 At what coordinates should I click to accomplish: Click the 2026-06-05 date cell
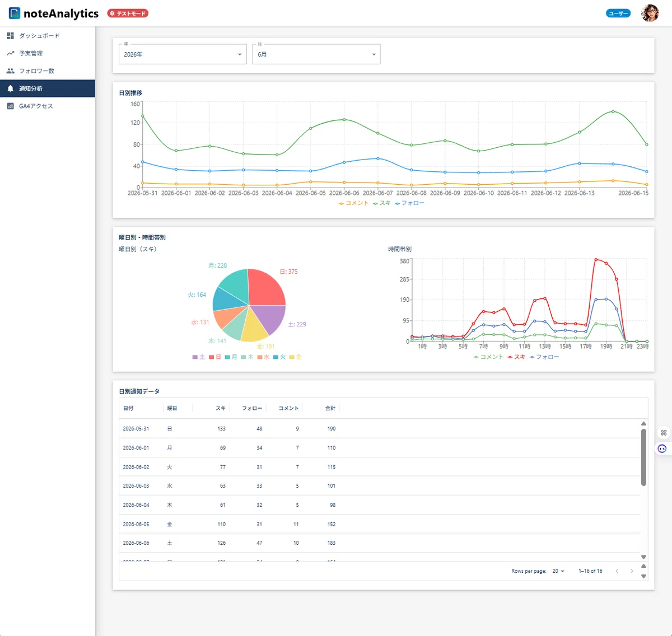[x=136, y=525]
